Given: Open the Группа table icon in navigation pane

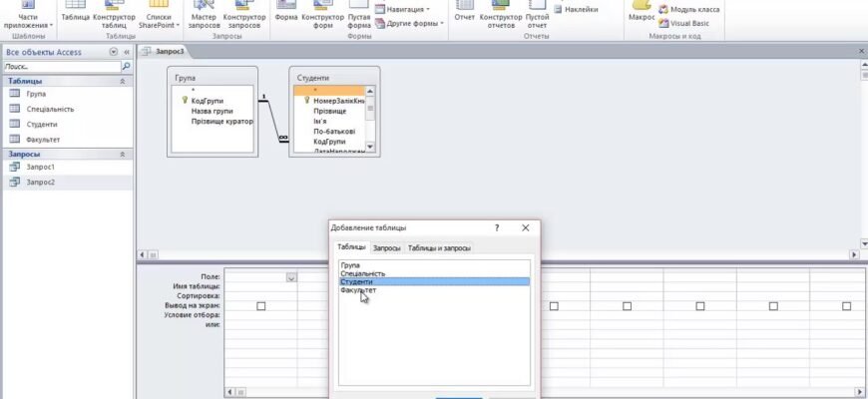Looking at the screenshot, I should 15,94.
